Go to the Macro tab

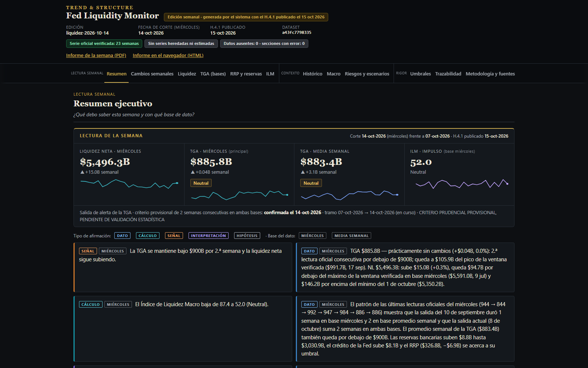tap(333, 74)
